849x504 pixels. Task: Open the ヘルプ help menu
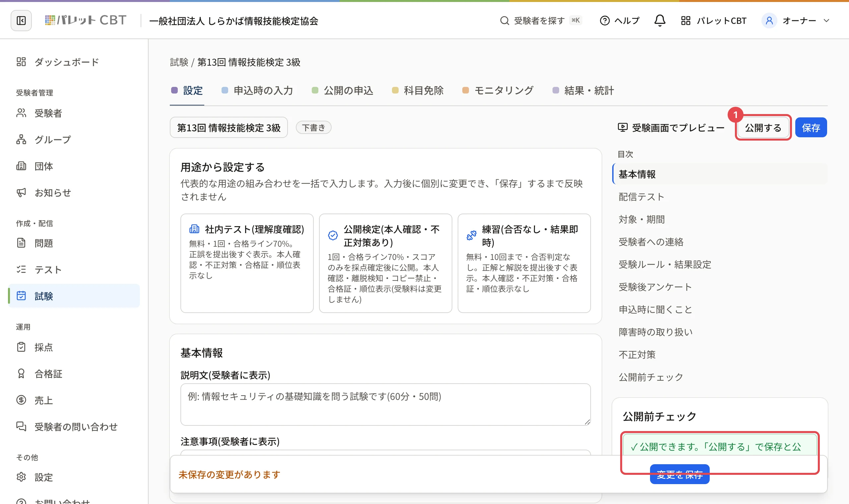tap(620, 21)
